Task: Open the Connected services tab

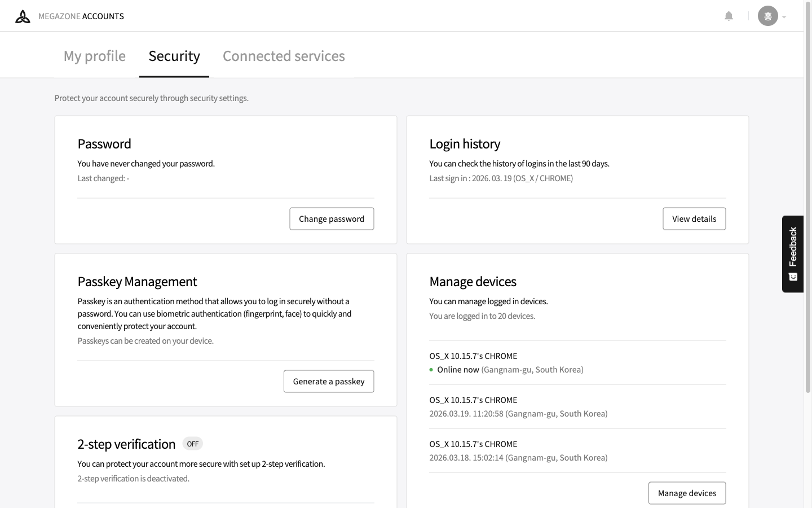Action: (284, 56)
